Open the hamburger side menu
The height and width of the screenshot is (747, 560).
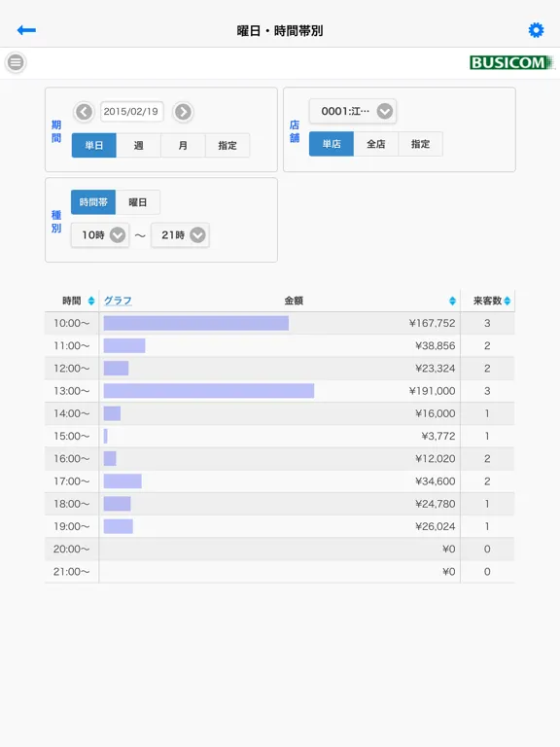coord(16,62)
